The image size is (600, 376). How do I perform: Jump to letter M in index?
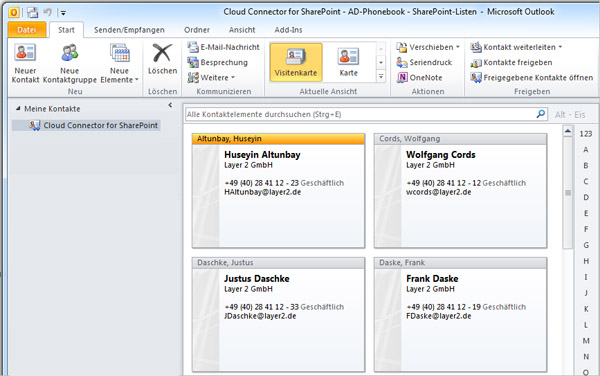point(586,340)
